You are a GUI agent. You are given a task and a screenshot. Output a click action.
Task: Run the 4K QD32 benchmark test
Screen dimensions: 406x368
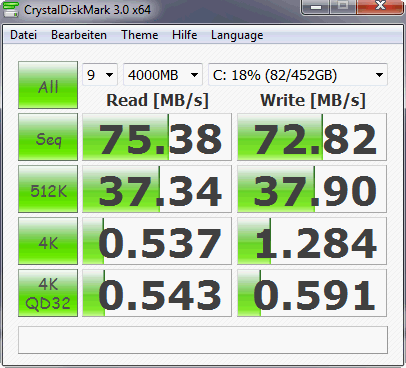[x=48, y=293]
